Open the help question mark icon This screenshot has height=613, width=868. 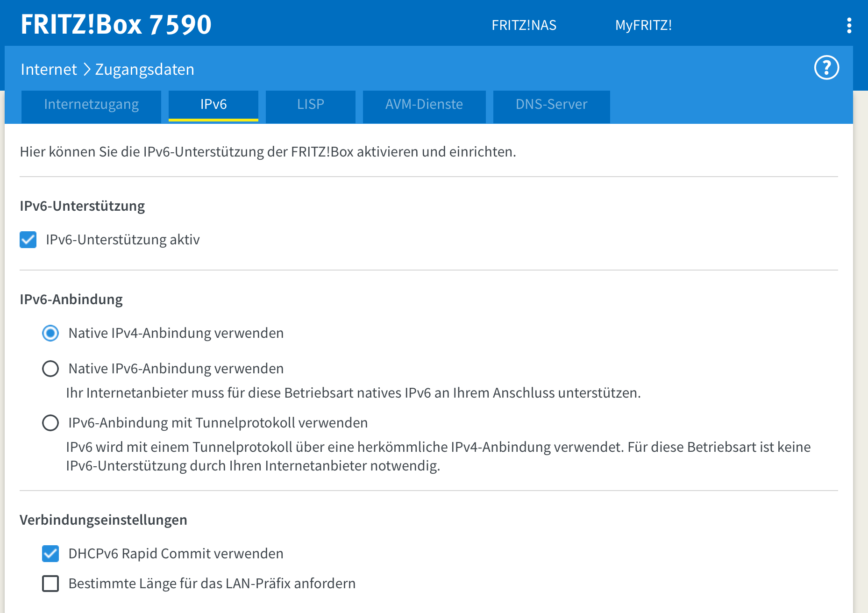[x=826, y=68]
